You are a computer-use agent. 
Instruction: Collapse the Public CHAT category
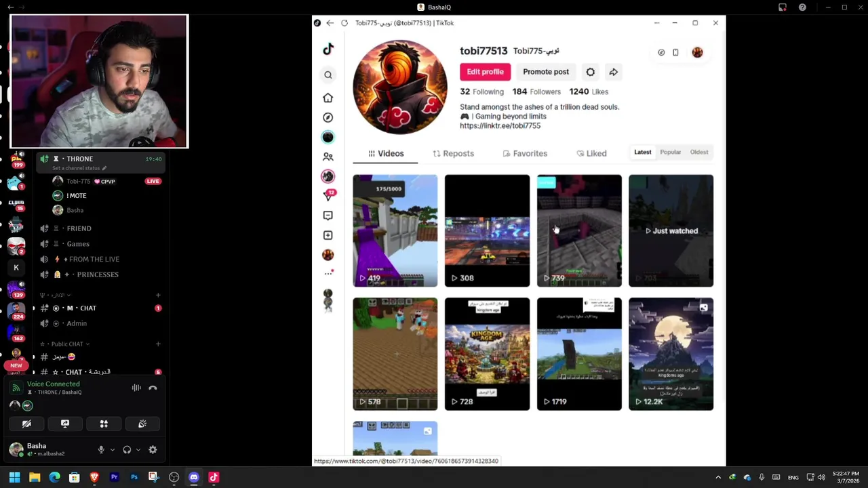pos(65,344)
